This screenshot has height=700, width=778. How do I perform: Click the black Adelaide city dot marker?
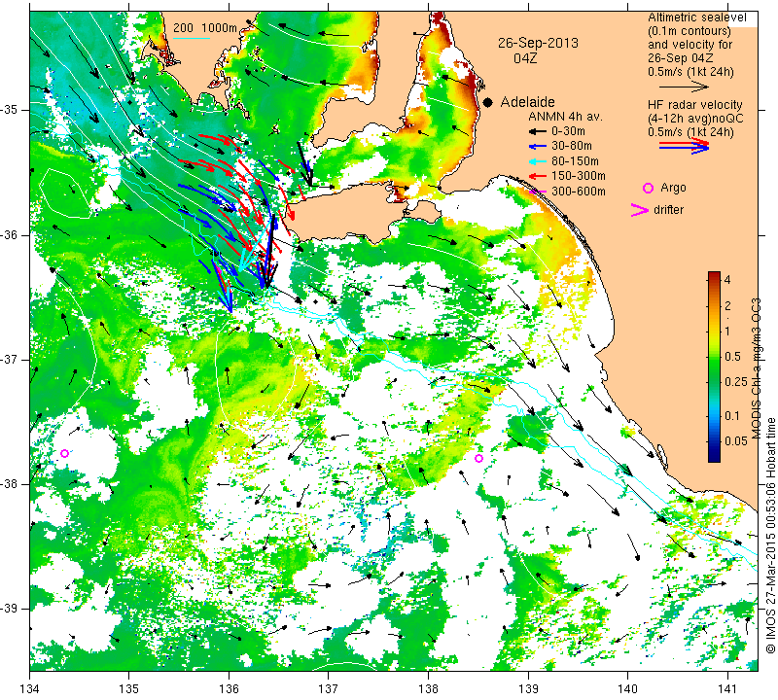[488, 102]
